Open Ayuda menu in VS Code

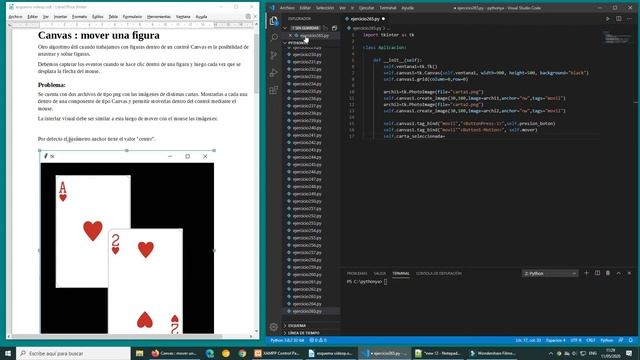(x=407, y=8)
